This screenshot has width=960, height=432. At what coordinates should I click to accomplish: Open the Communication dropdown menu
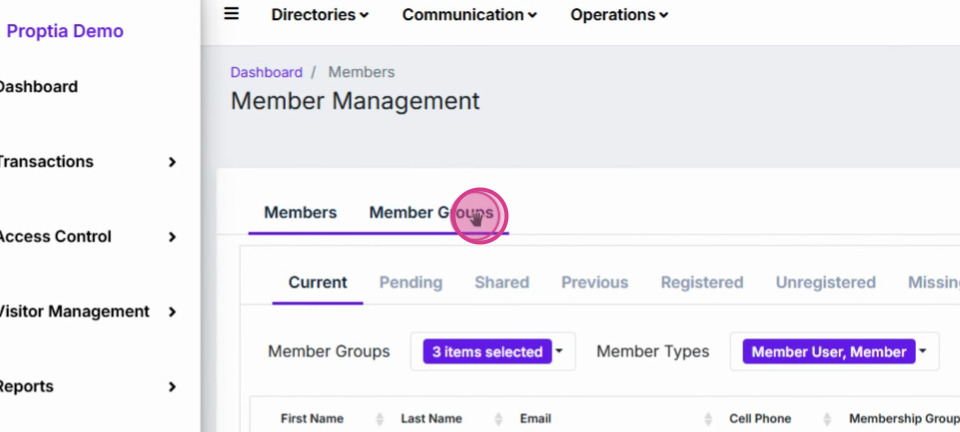pyautogui.click(x=469, y=15)
